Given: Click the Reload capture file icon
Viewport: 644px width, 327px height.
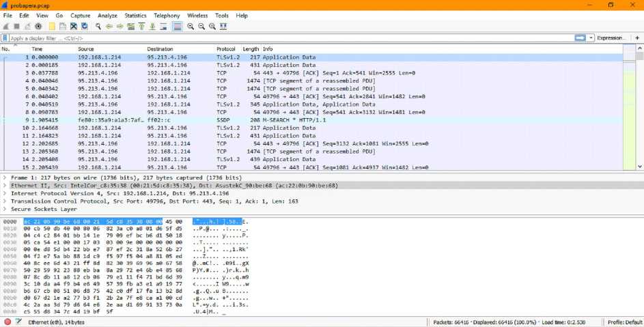Looking at the screenshot, I should pyautogui.click(x=85, y=27).
